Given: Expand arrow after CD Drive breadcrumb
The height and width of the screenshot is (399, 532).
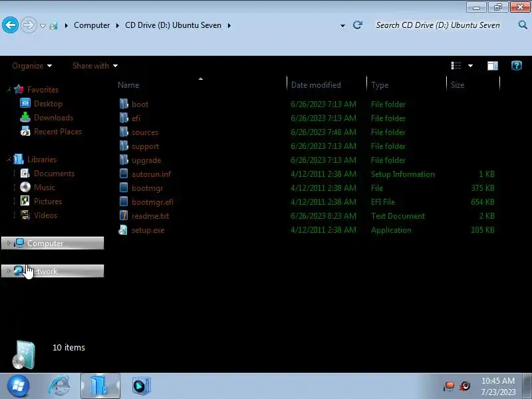Looking at the screenshot, I should (229, 25).
